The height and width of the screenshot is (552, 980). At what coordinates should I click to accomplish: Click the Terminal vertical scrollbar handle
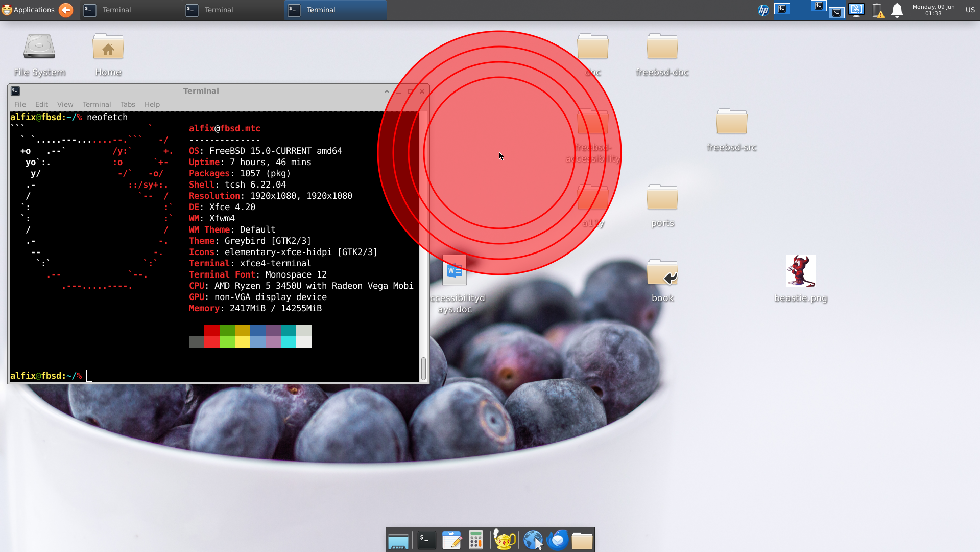pos(423,369)
